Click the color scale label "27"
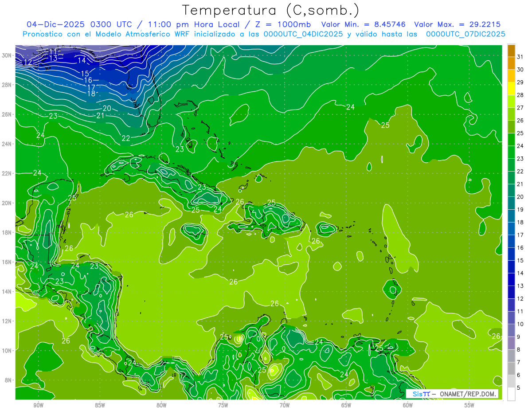 pyautogui.click(x=520, y=108)
